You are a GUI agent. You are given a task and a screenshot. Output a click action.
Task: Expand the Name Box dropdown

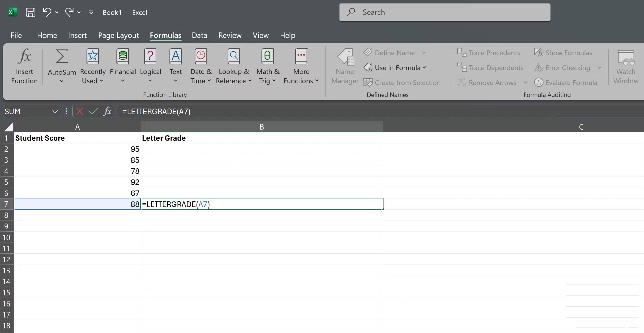[55, 111]
